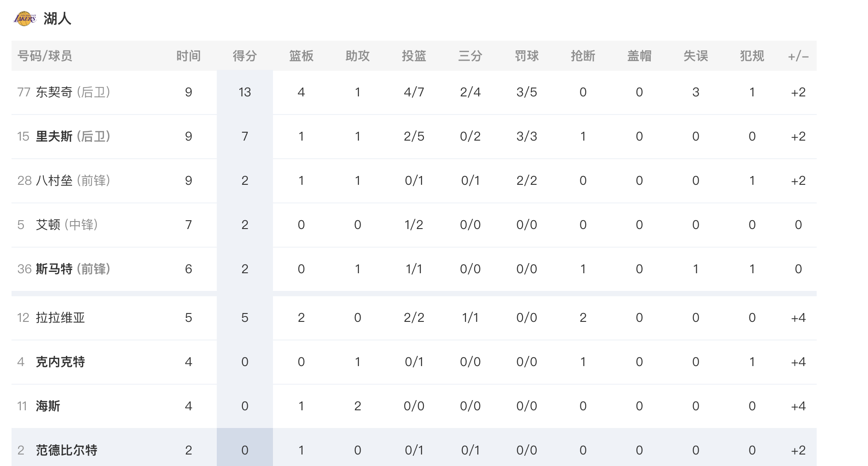This screenshot has height=466, width=868.
Task: Sort by the 篮板 column header
Action: [301, 56]
